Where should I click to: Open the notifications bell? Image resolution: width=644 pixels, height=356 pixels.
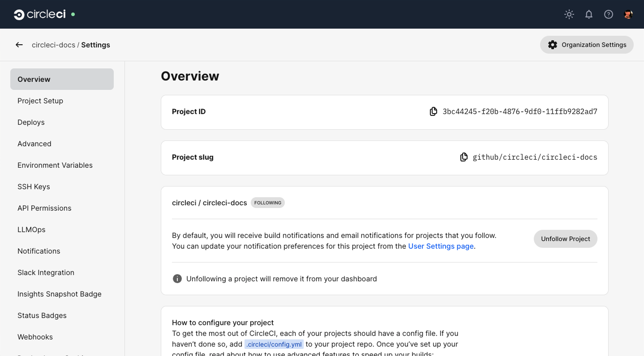pos(588,14)
